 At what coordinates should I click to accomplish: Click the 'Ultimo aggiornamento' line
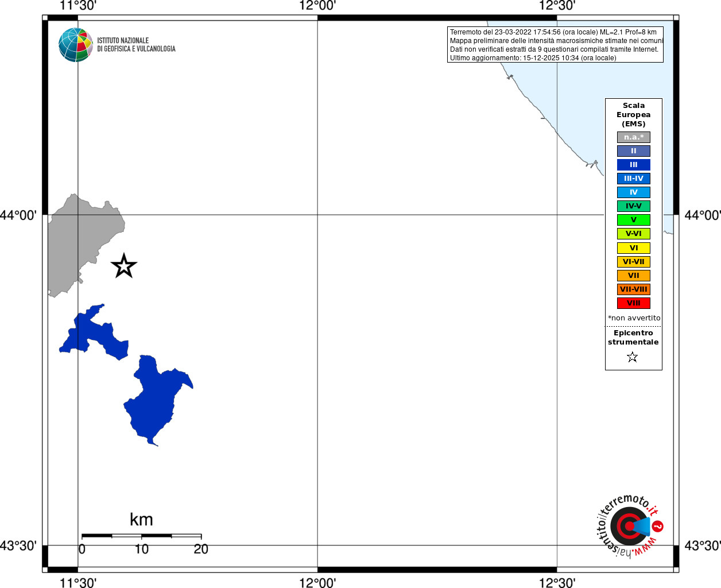(533, 58)
